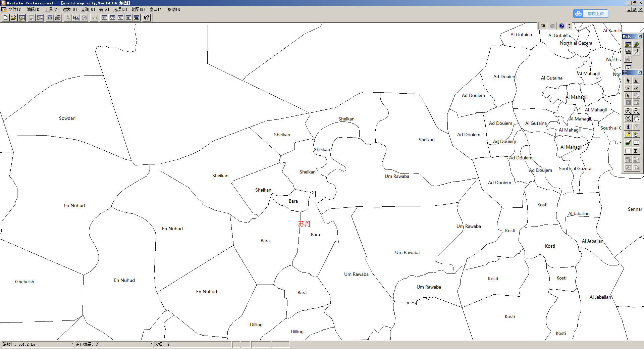Open a new Layout window from the toolbar
The image size is (644, 349).
(128, 18)
